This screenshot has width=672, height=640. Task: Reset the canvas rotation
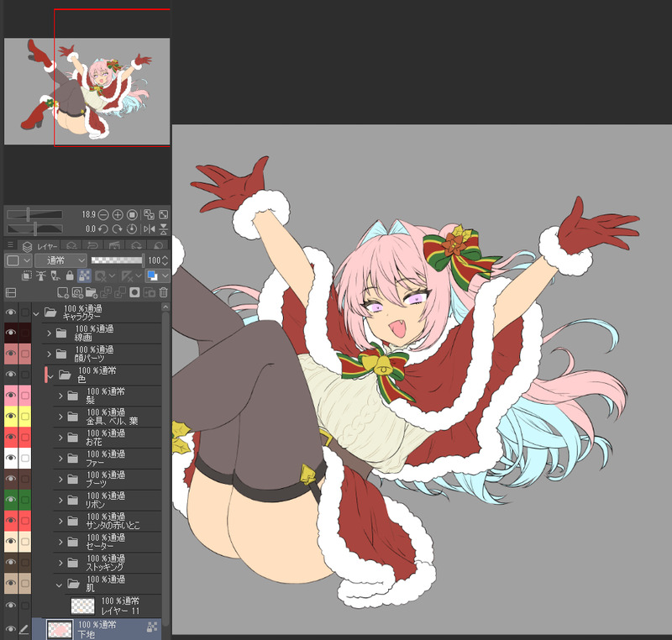tap(132, 229)
